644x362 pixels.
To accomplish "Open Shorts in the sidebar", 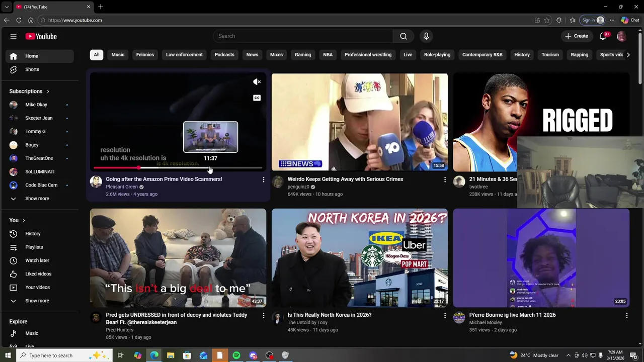I will 40,69.
